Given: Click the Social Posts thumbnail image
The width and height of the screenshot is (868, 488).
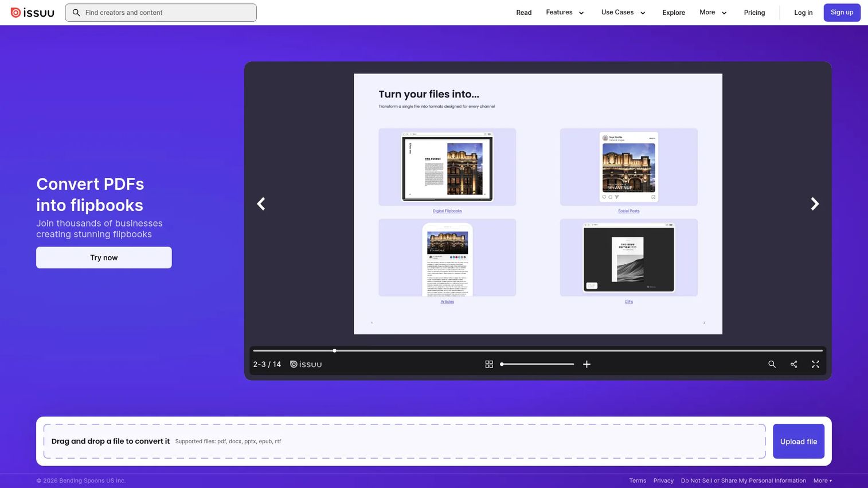Looking at the screenshot, I should (x=629, y=167).
